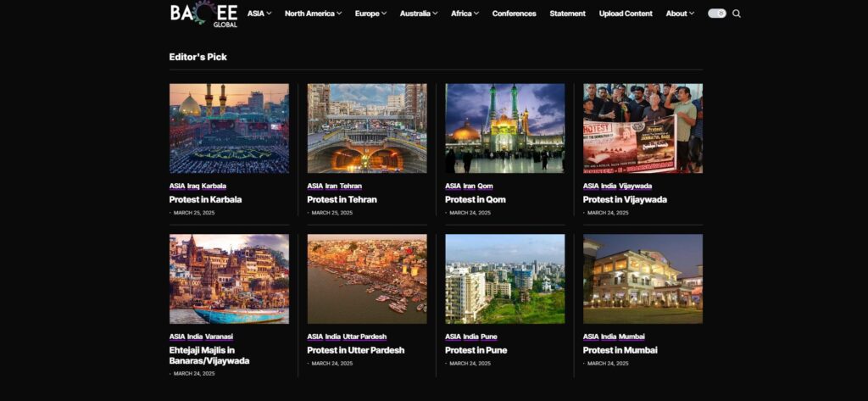Expand the Europe menu
Image resolution: width=868 pixels, height=401 pixels.
point(370,14)
